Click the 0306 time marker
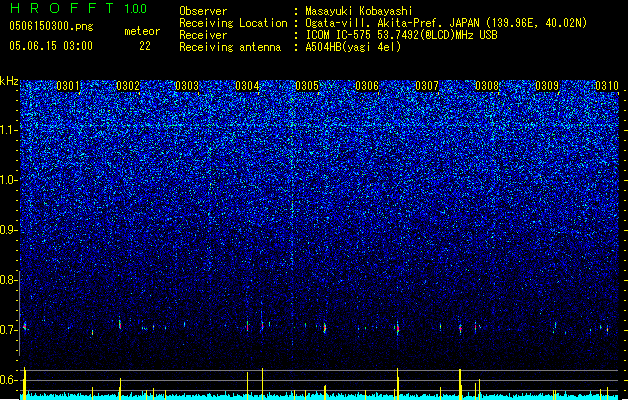Screen dimensions: 629x400 point(367,86)
